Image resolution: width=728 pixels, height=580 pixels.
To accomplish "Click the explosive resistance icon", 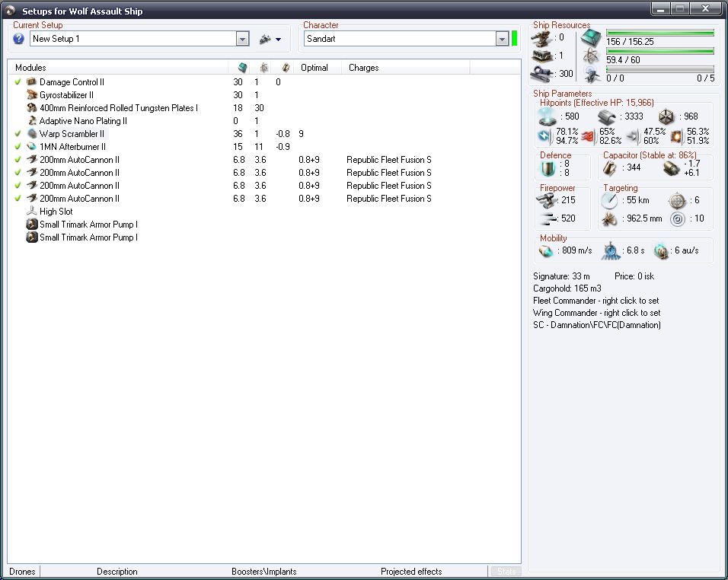I will click(676, 136).
